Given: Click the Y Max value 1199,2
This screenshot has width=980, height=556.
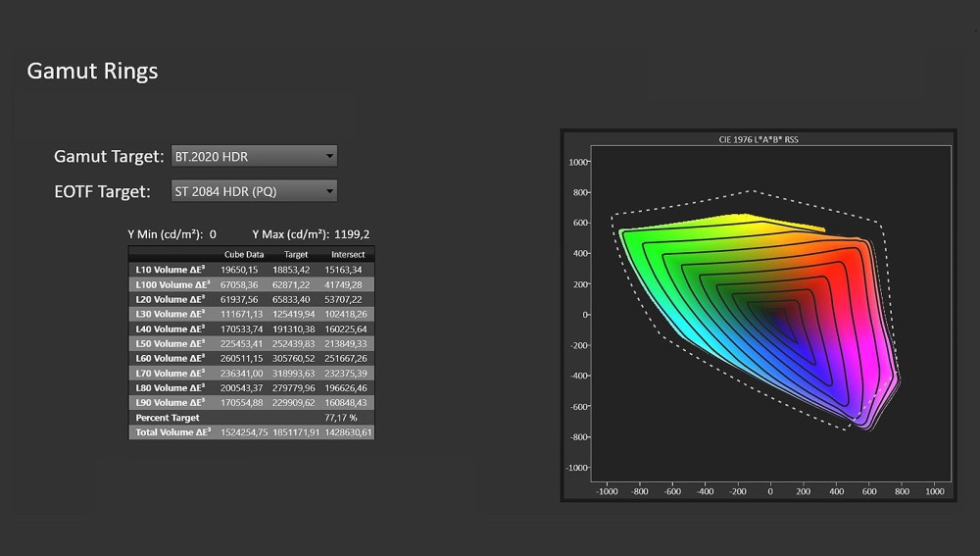Looking at the screenshot, I should point(352,234).
